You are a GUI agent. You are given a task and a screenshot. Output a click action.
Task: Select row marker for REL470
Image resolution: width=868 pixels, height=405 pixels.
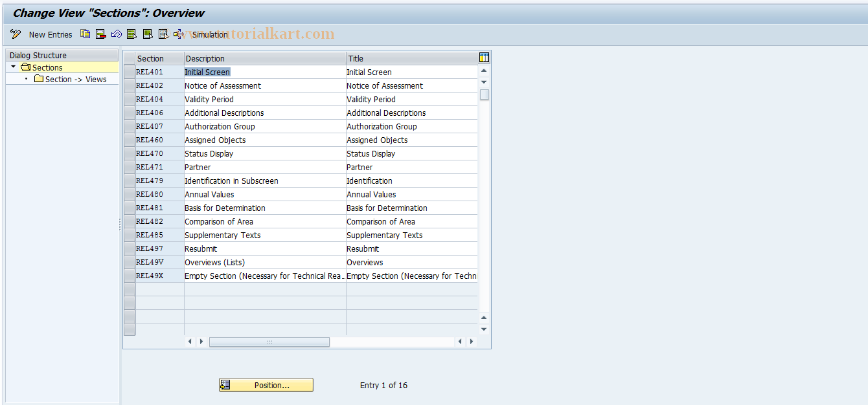tap(130, 153)
